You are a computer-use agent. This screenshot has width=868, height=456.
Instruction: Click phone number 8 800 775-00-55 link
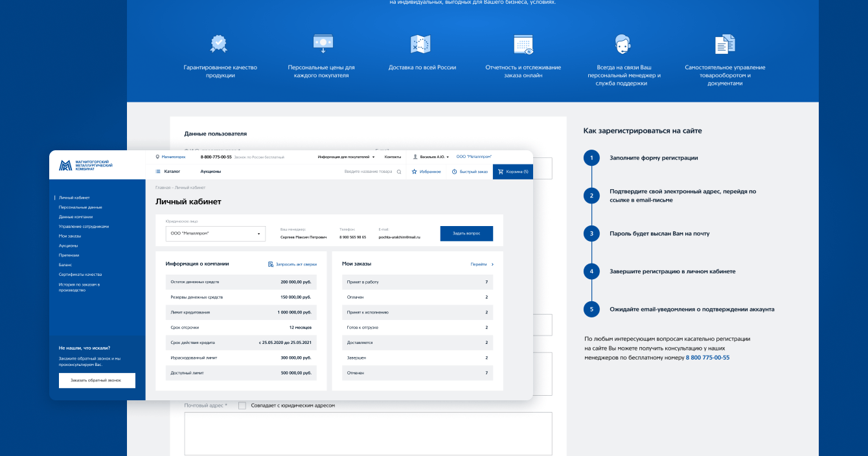point(708,358)
